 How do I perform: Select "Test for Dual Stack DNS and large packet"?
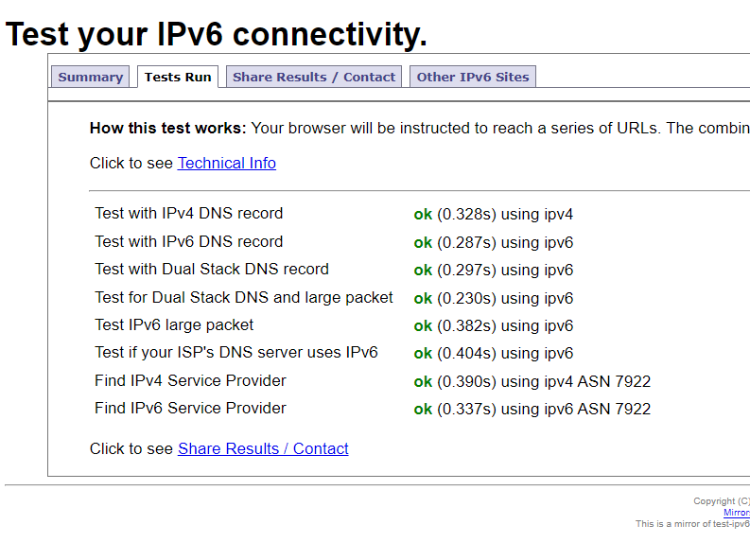coord(244,298)
